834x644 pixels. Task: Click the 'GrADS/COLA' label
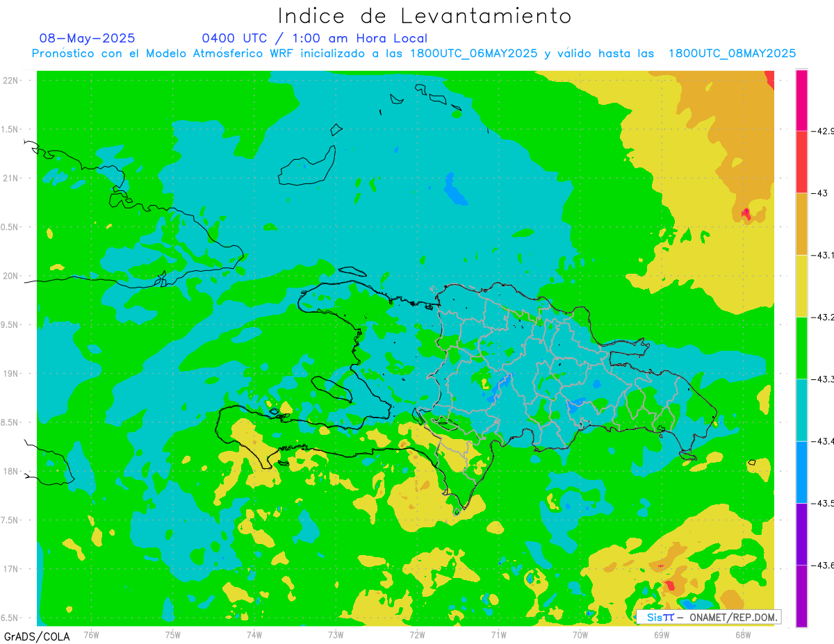[x=37, y=636]
